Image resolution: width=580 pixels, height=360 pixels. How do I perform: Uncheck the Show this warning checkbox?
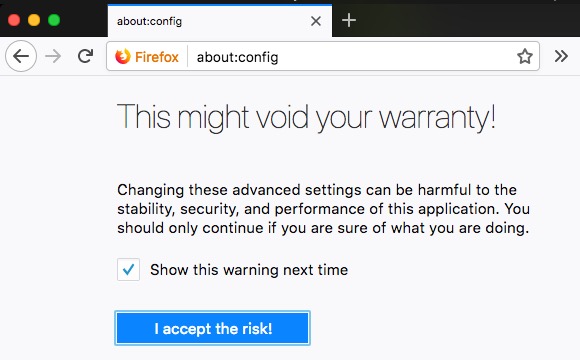(x=128, y=269)
